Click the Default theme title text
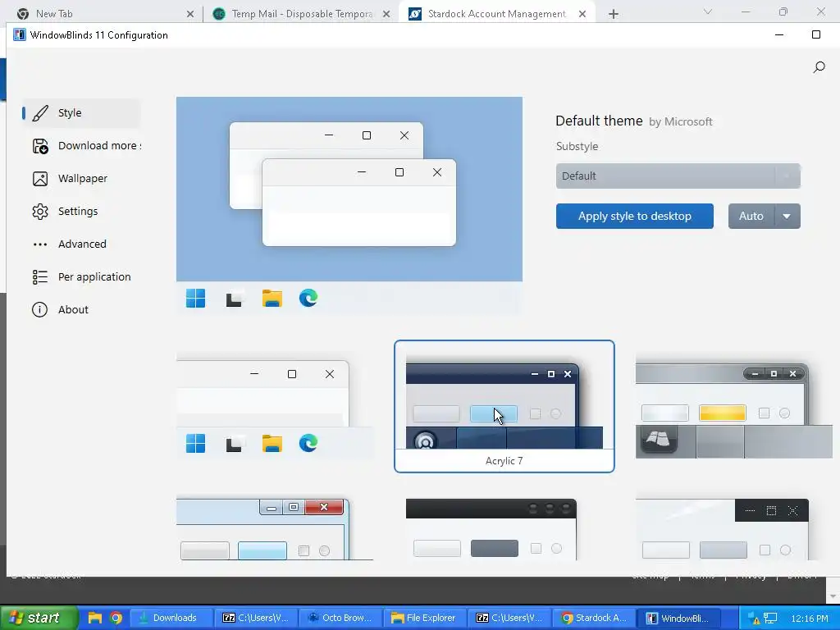The image size is (840, 630). coord(599,121)
